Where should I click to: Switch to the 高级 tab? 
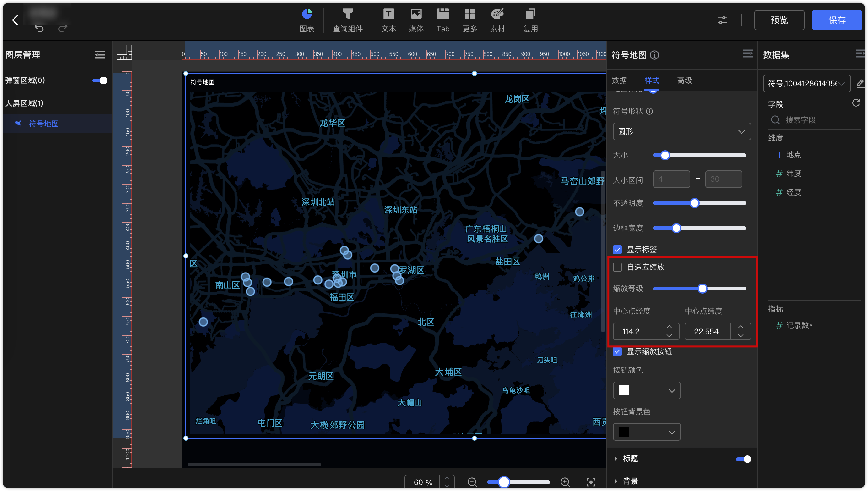[x=684, y=80]
